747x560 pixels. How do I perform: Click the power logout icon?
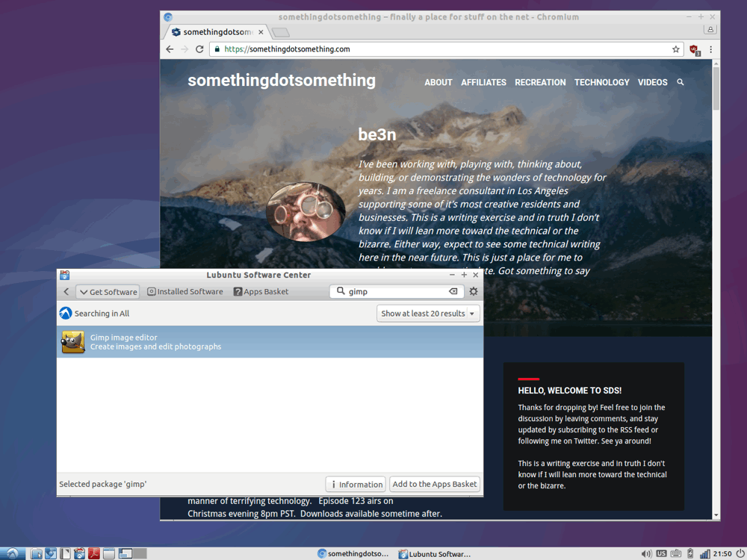tap(740, 553)
